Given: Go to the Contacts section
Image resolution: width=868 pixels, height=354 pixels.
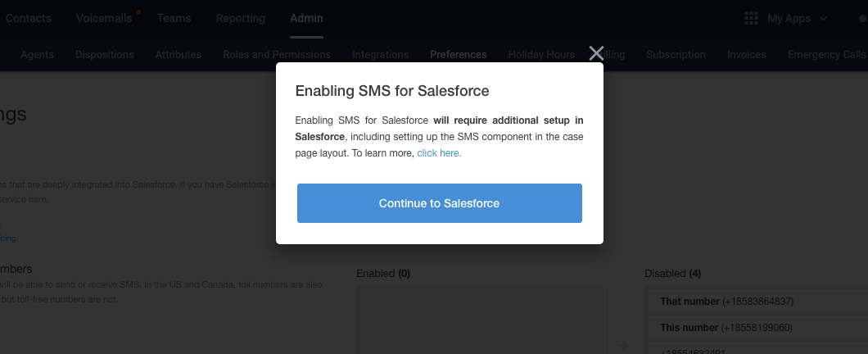Looking at the screenshot, I should tap(28, 18).
